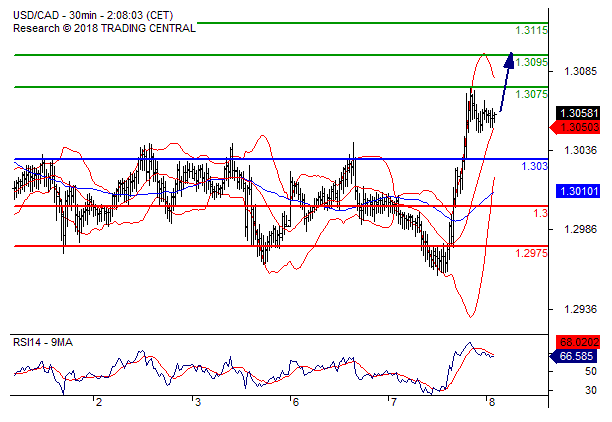The width and height of the screenshot is (612, 422).
Task: Click the green 1.3075 resistance label
Action: [x=532, y=94]
